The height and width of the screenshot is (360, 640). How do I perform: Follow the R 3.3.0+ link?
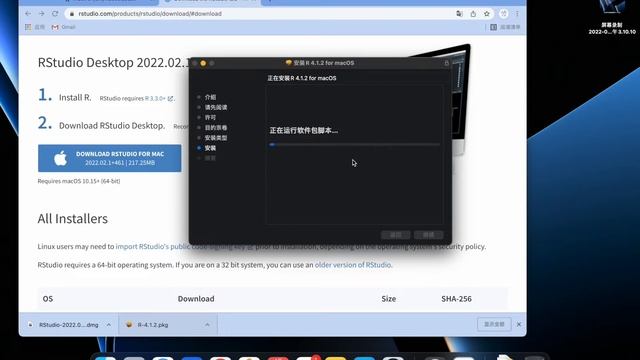click(159, 98)
